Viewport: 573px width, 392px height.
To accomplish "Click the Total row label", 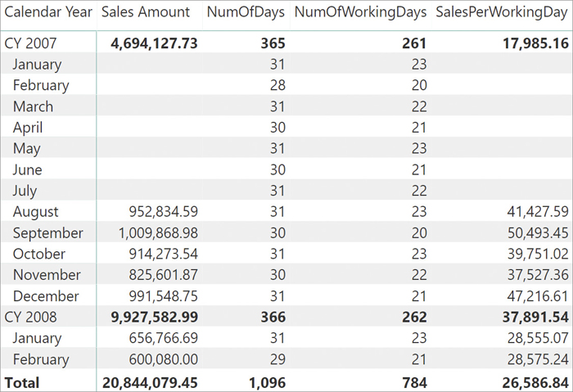I will pyautogui.click(x=21, y=383).
